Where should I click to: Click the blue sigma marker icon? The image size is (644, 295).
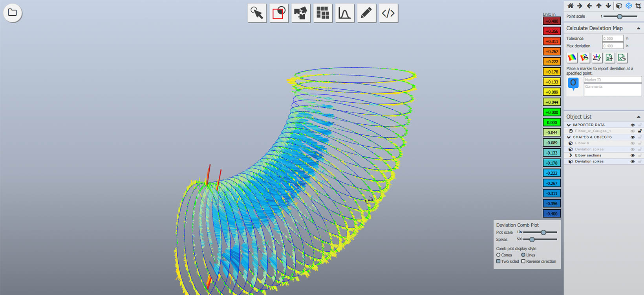coord(573,83)
